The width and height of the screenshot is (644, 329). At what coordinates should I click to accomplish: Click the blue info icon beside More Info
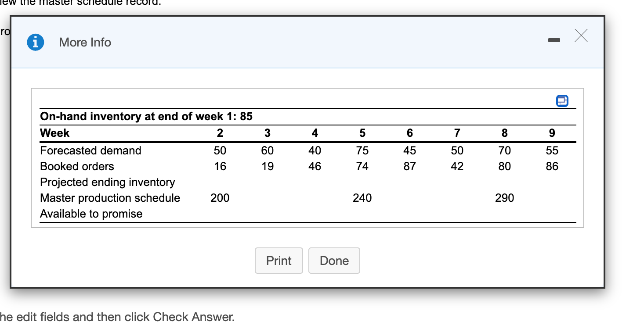tap(36, 42)
